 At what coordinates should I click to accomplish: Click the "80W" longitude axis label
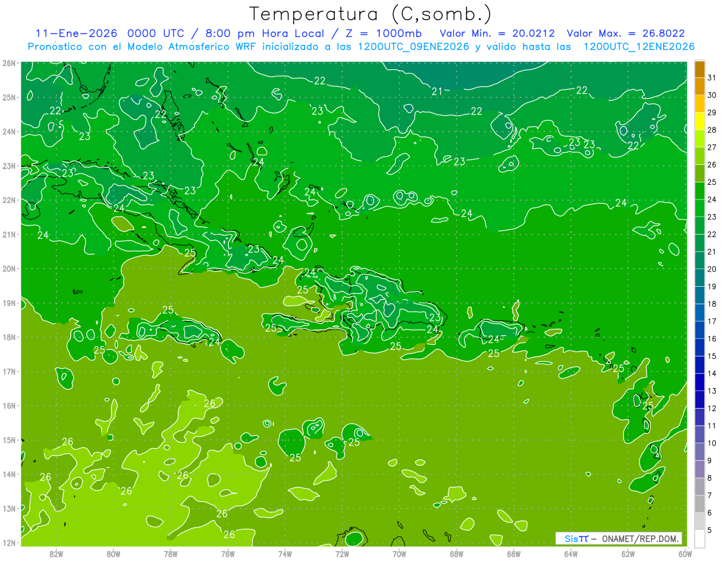click(113, 554)
